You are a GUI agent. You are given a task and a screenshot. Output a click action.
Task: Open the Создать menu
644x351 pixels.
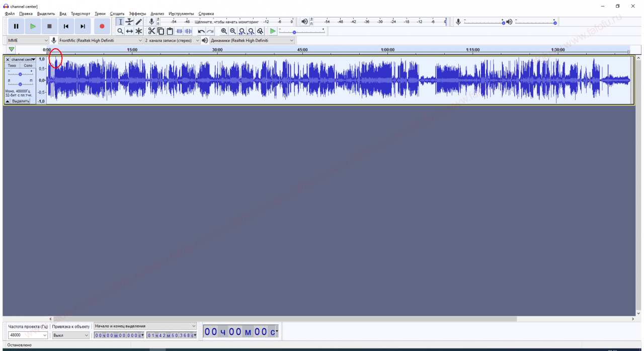click(x=117, y=14)
